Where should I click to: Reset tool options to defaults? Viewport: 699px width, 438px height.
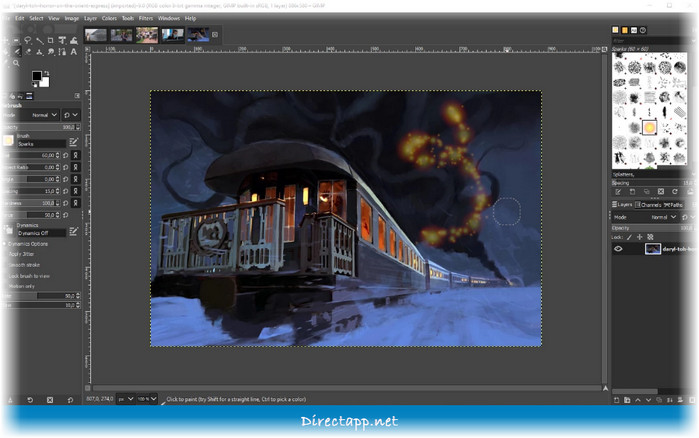[70, 400]
